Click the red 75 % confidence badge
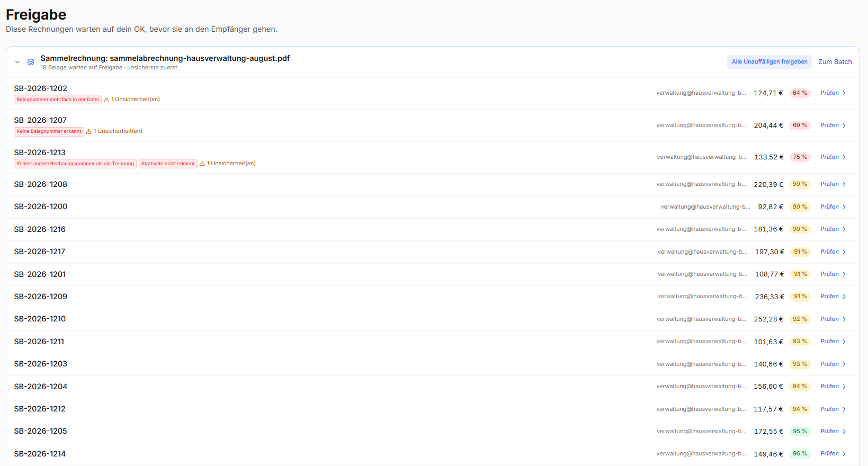This screenshot has height=466, width=868. tap(800, 157)
